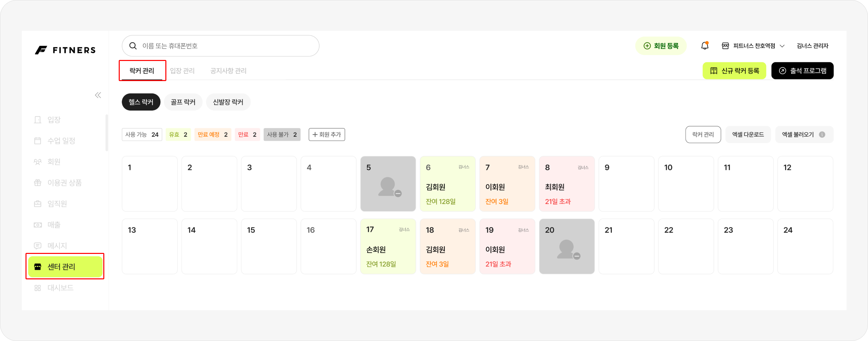Click the 이용권 상품 gift icon

[38, 183]
